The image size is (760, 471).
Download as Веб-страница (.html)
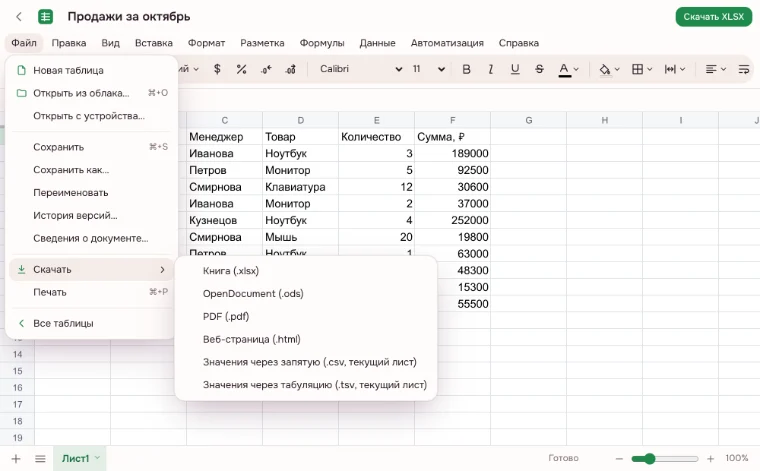click(x=306, y=339)
